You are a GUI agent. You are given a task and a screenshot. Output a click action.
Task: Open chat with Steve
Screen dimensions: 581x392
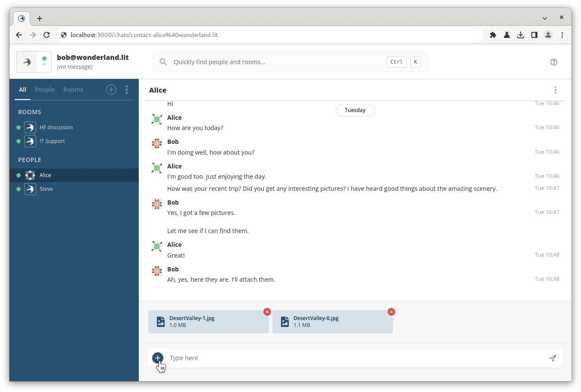(x=46, y=189)
